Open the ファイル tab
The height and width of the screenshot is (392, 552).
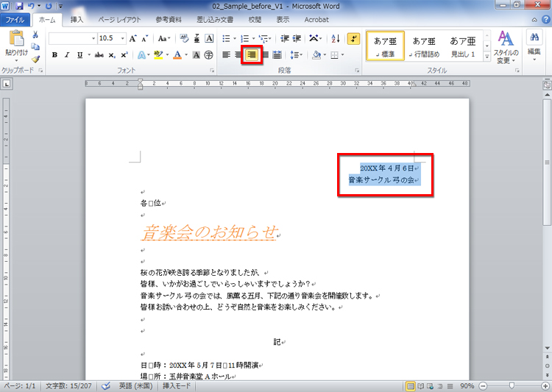point(15,20)
